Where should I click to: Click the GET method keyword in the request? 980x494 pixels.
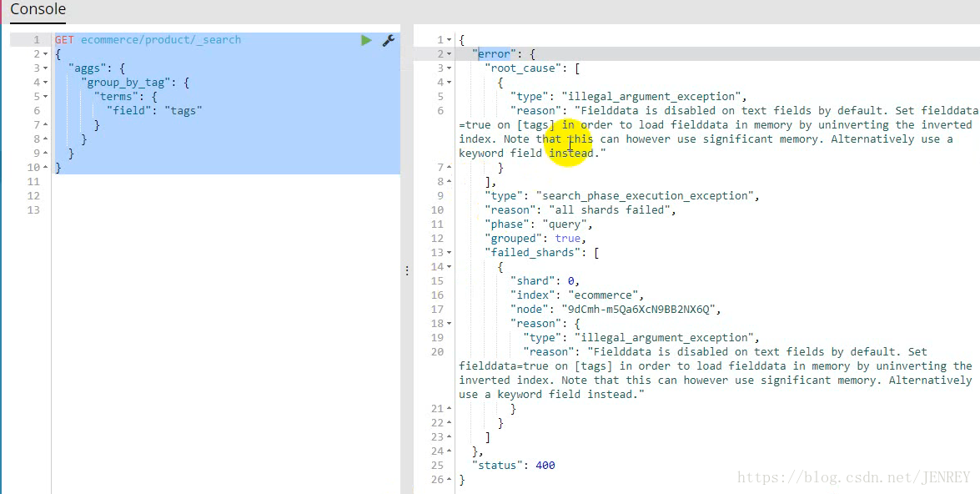[x=64, y=40]
